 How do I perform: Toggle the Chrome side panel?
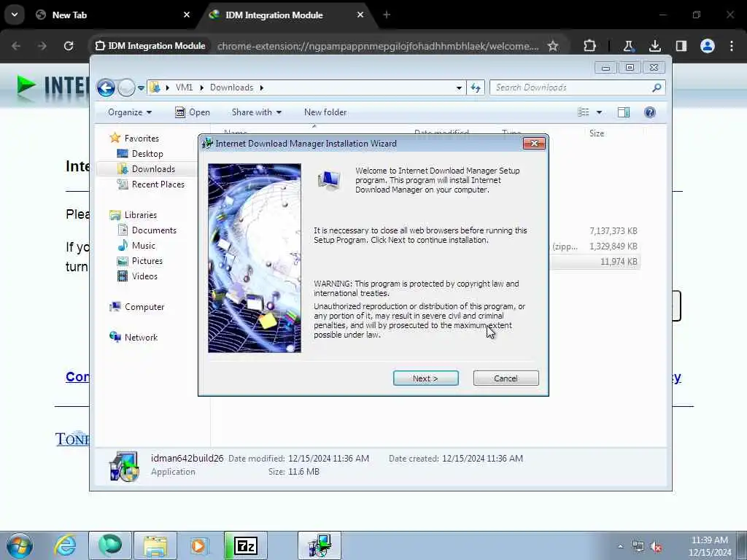[681, 46]
